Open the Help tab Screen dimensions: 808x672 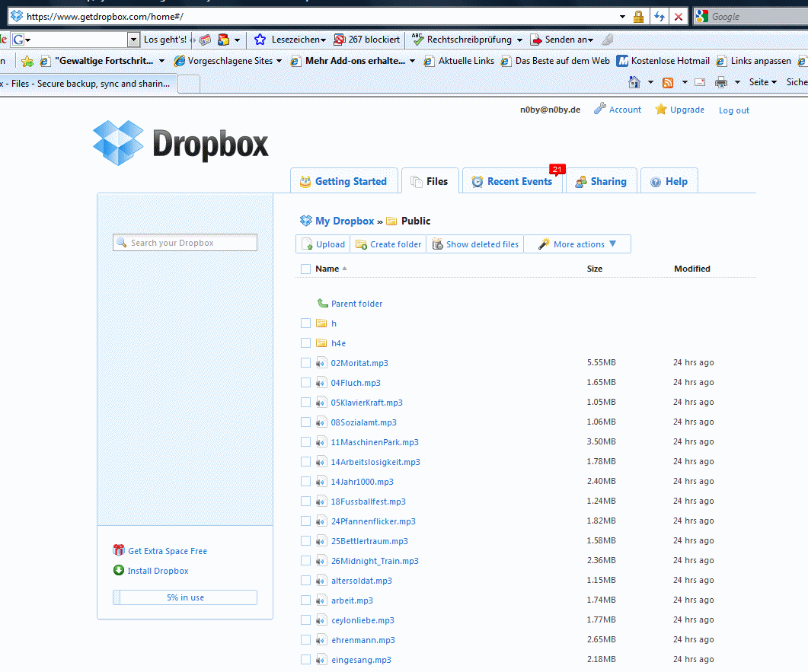669,181
